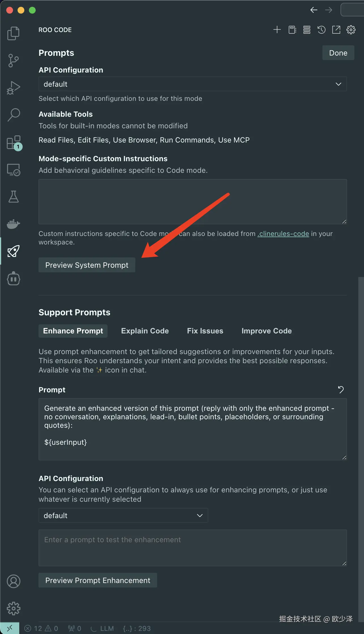Expand the enhancement API configuration dropdown

123,515
